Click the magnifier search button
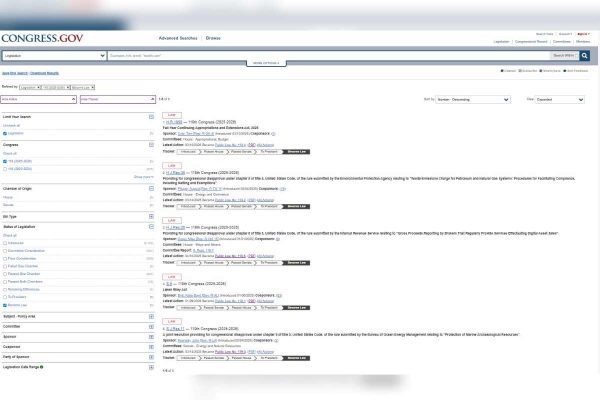The image size is (600, 400). 584,56
